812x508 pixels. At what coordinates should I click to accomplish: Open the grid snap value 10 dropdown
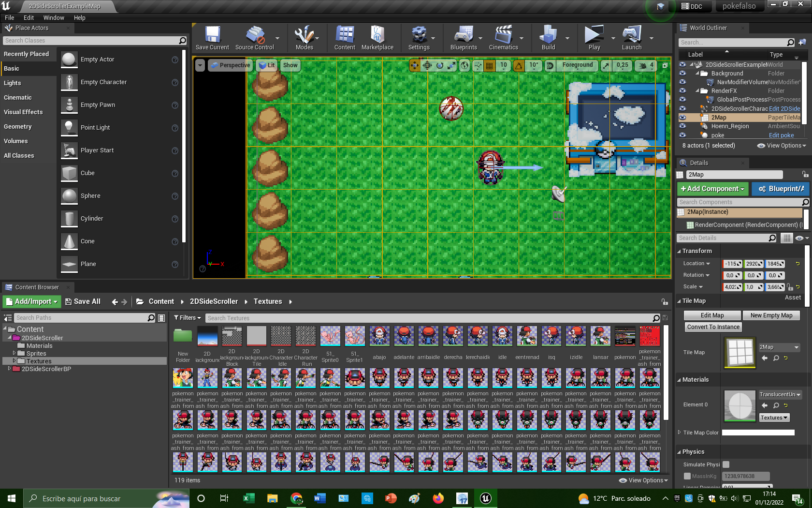point(504,65)
